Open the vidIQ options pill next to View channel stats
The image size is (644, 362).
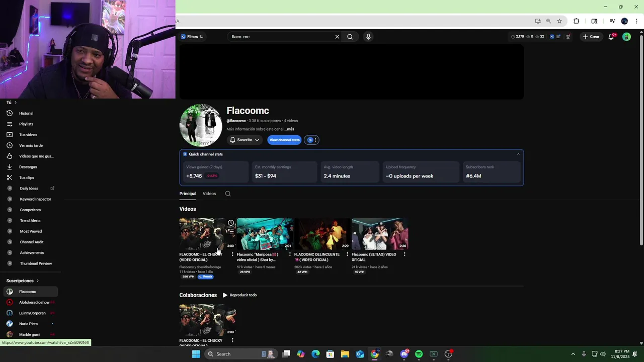(312, 140)
